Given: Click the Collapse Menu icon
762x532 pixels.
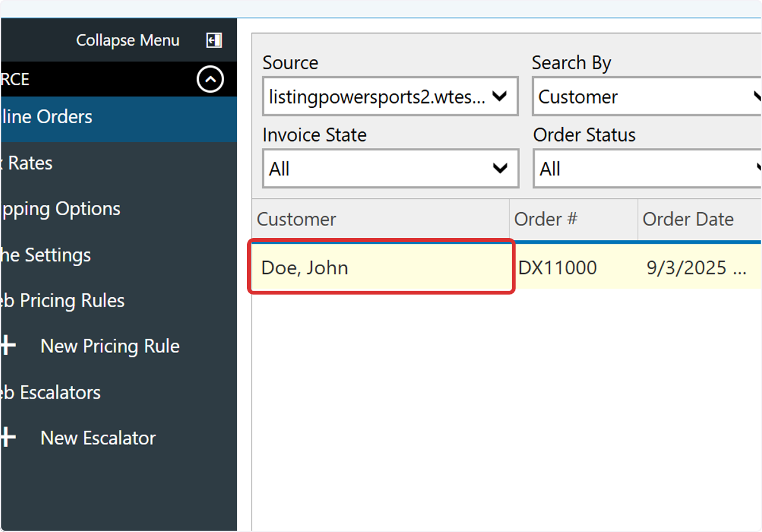Looking at the screenshot, I should point(214,40).
